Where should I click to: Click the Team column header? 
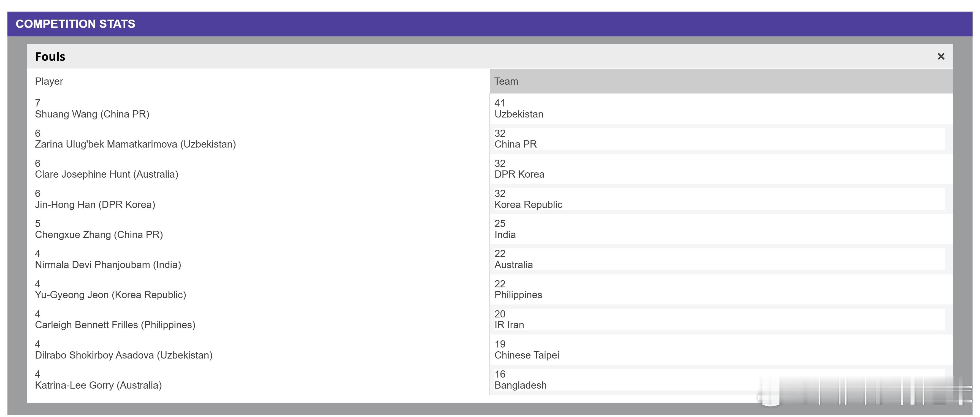tap(506, 81)
